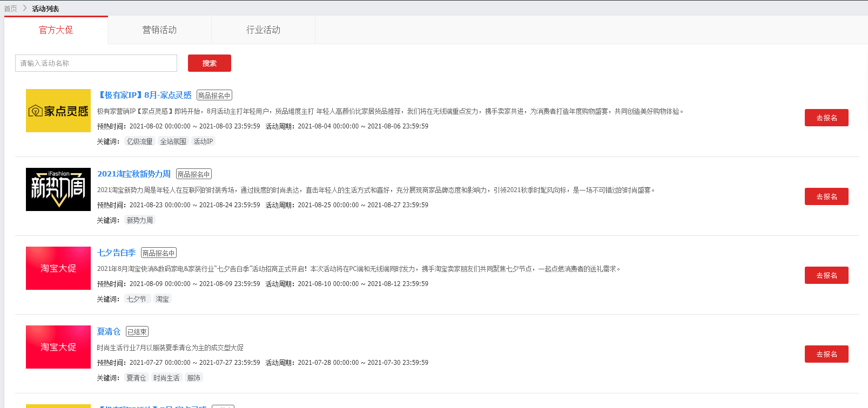Click the red 搜索 button
The width and height of the screenshot is (868, 408).
click(x=210, y=63)
